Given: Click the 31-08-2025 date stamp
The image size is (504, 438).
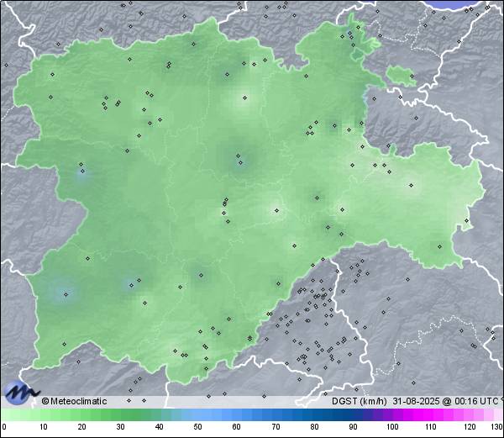Looking at the screenshot, I should [x=416, y=401].
